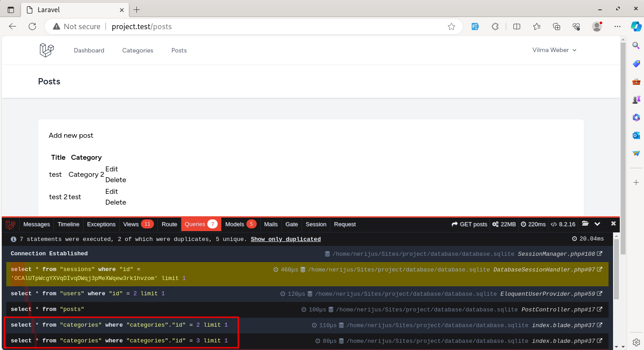The width and height of the screenshot is (644, 350).
Task: Open the Collections icon in the toolbar
Action: point(557,26)
